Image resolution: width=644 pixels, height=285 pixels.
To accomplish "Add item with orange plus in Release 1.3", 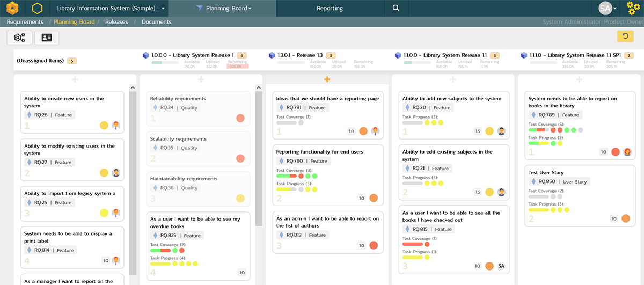I will 327,79.
